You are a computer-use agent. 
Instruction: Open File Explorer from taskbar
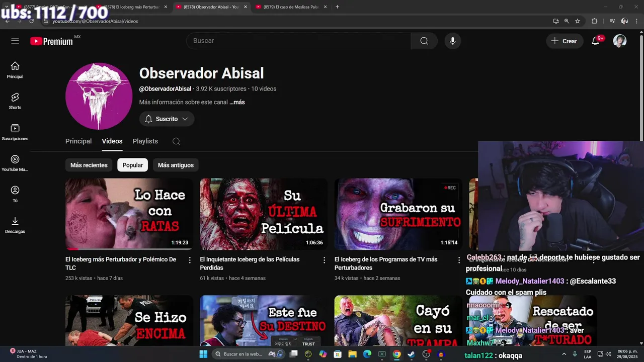(x=352, y=354)
